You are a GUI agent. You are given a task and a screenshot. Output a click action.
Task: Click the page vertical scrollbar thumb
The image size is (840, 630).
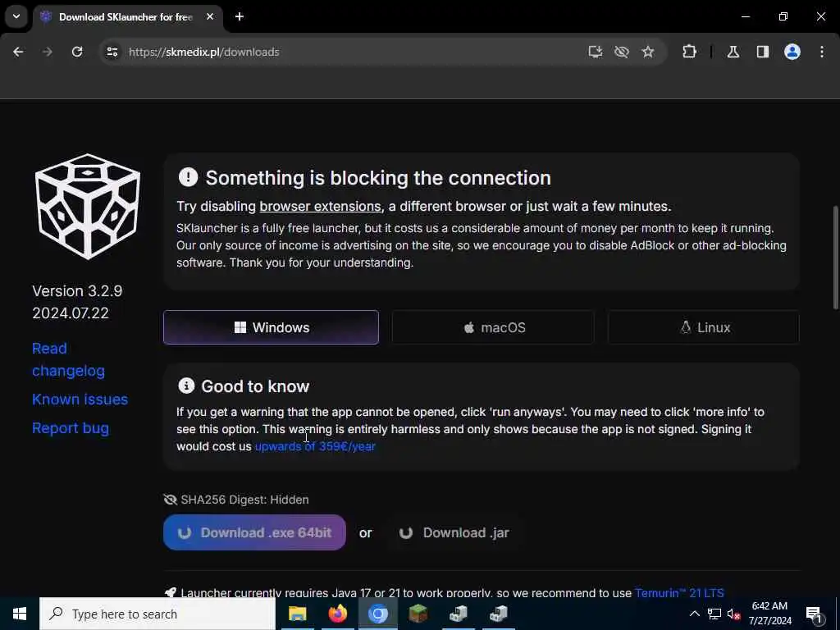(x=835, y=257)
